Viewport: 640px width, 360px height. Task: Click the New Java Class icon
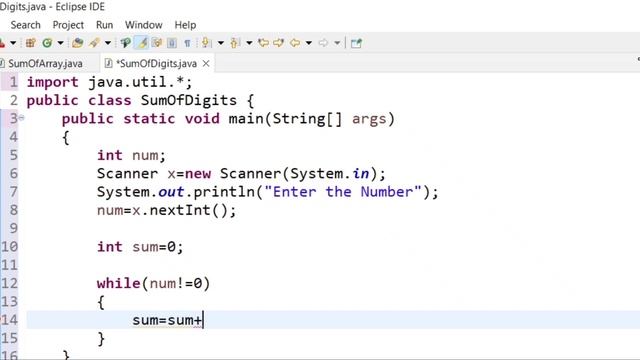click(47, 43)
